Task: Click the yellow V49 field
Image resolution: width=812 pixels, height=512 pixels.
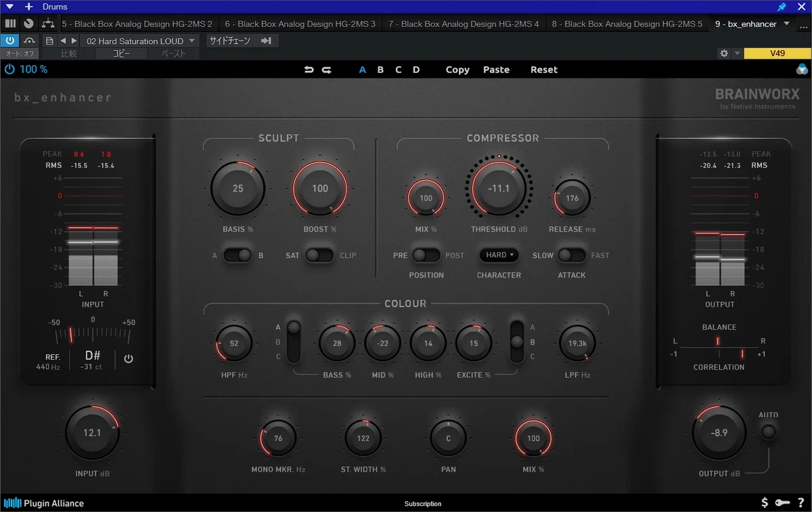Action: point(777,53)
